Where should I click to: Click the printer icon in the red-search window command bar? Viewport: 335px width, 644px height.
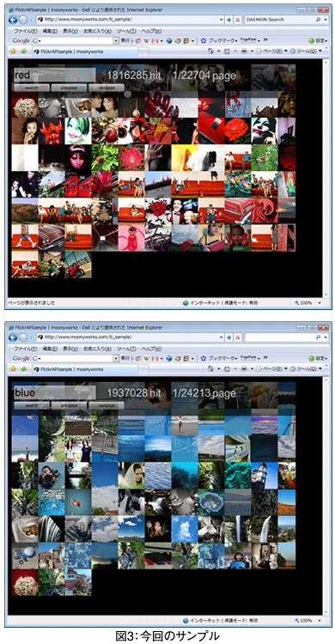244,52
